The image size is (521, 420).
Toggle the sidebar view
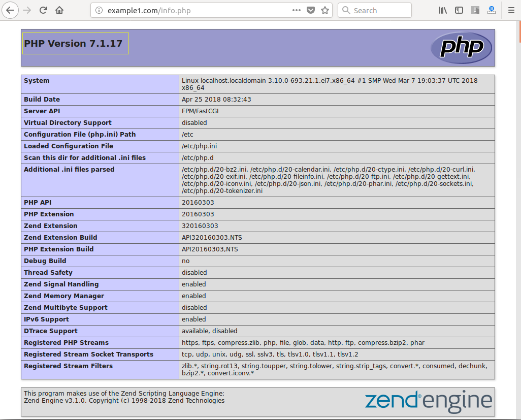(459, 10)
